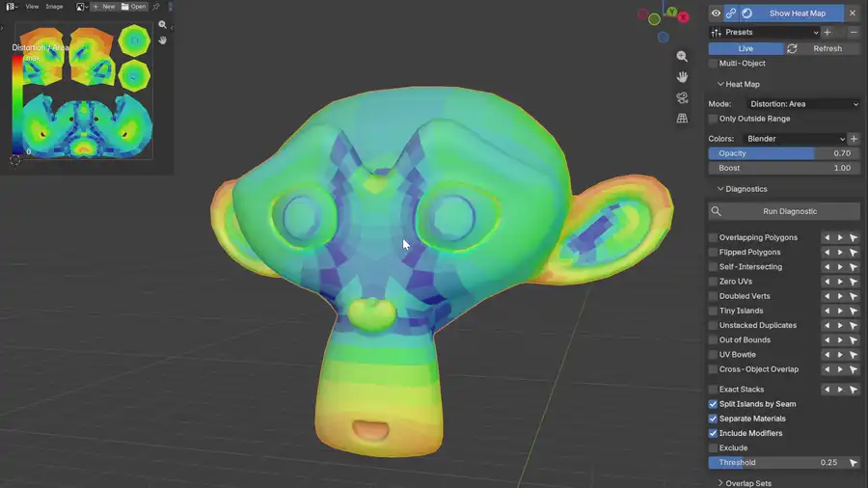Click the pan hand in UV editor
The height and width of the screenshot is (488, 868).
[x=162, y=40]
